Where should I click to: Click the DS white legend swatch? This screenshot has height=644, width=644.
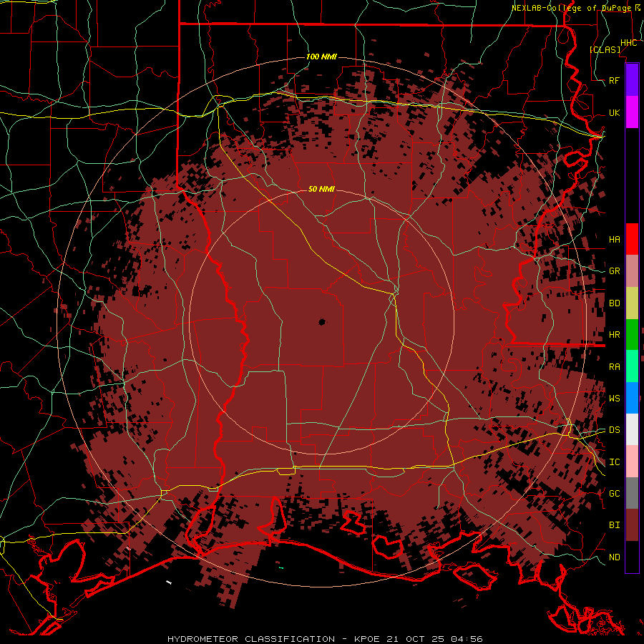pos(632,429)
